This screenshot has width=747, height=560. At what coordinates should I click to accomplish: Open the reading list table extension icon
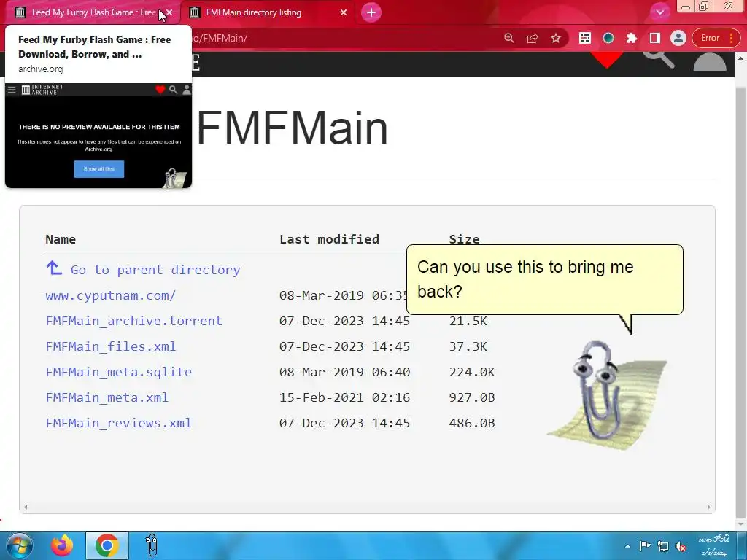pos(585,38)
